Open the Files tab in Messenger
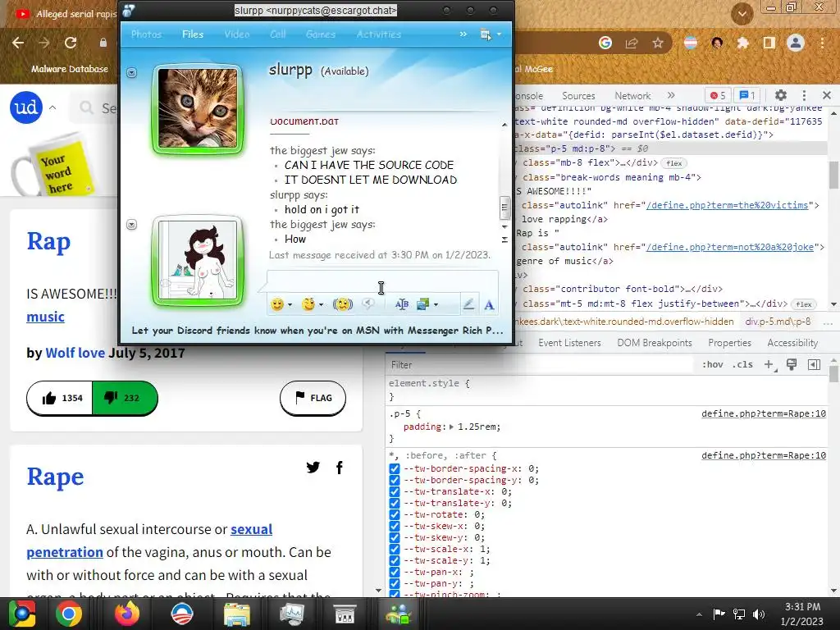 pyautogui.click(x=192, y=34)
